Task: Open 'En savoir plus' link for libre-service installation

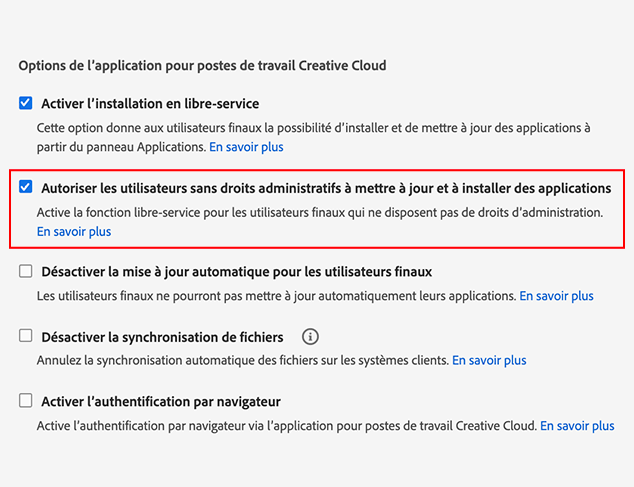Action: pos(246,147)
